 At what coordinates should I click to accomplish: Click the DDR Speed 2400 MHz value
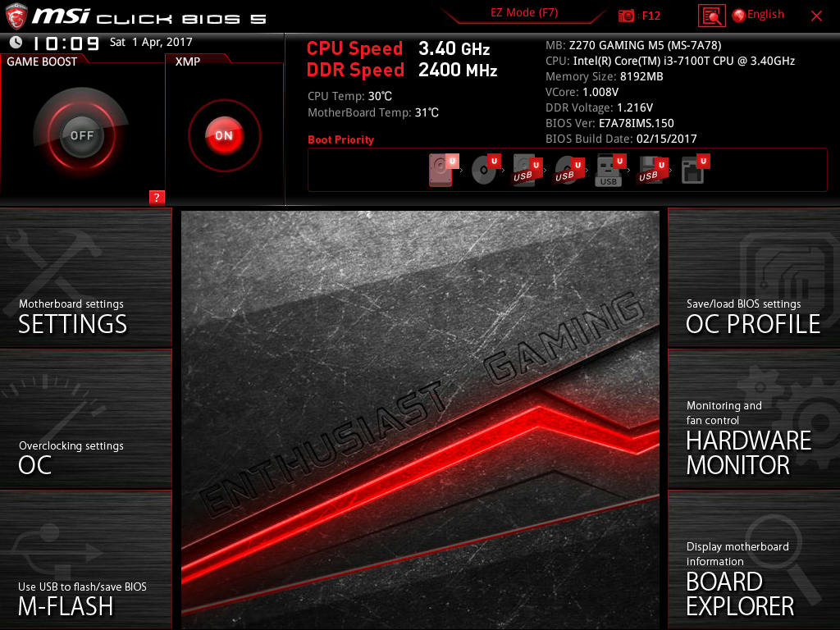458,71
